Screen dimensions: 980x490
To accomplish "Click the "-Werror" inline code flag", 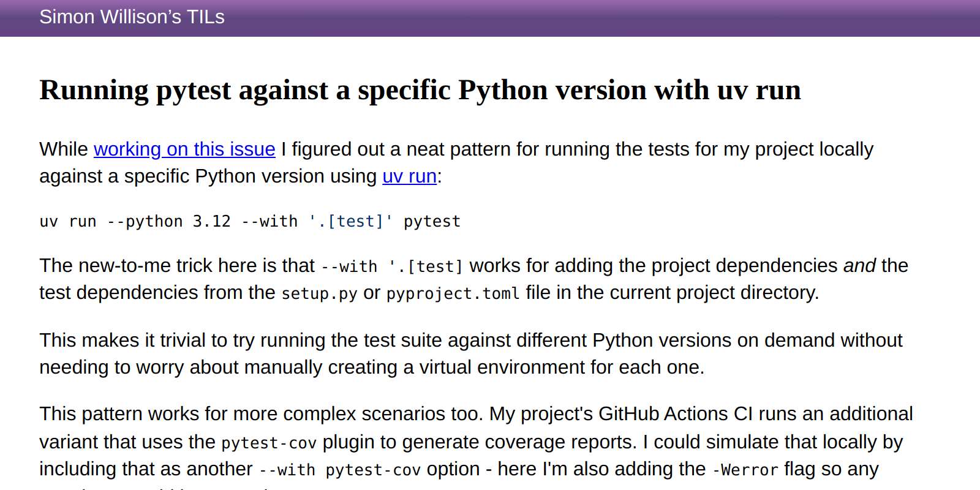I will coord(745,470).
